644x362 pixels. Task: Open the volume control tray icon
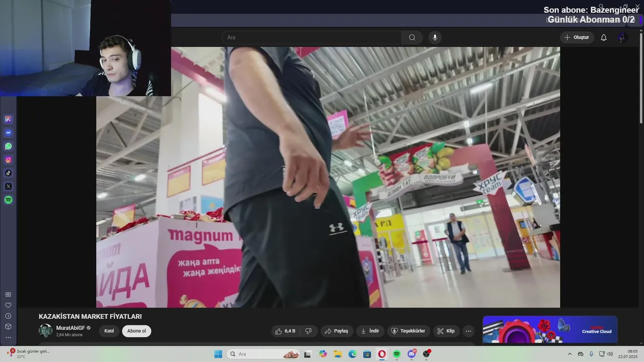tap(610, 354)
